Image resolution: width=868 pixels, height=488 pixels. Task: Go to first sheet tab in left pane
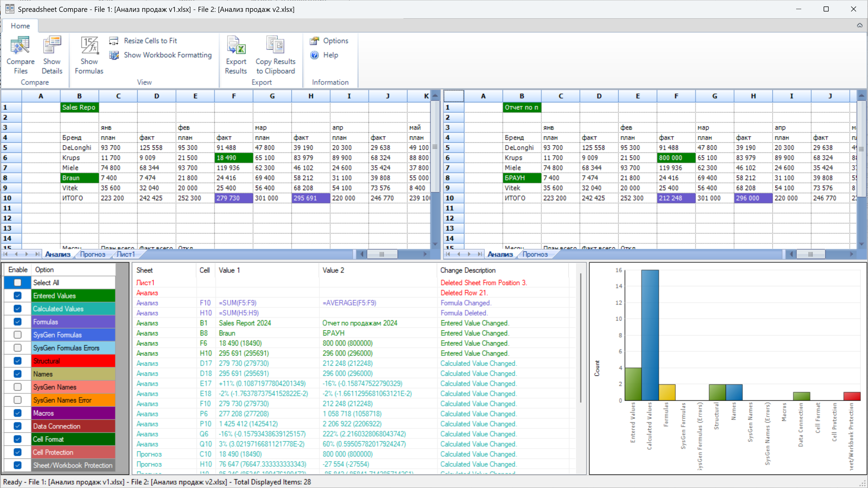pos(6,254)
